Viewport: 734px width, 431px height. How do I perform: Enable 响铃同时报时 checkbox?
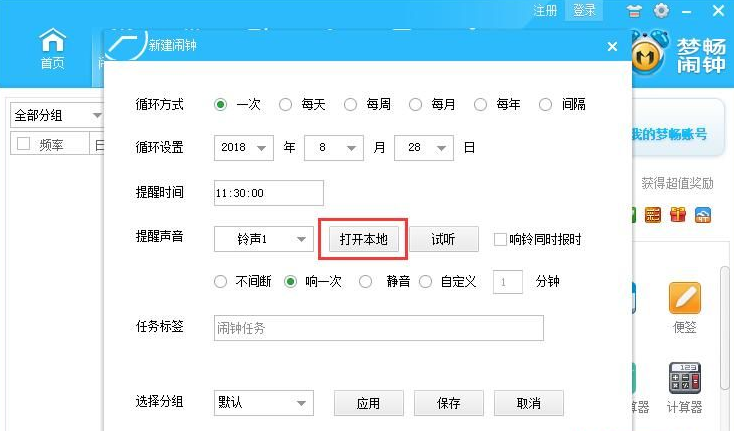coord(500,239)
